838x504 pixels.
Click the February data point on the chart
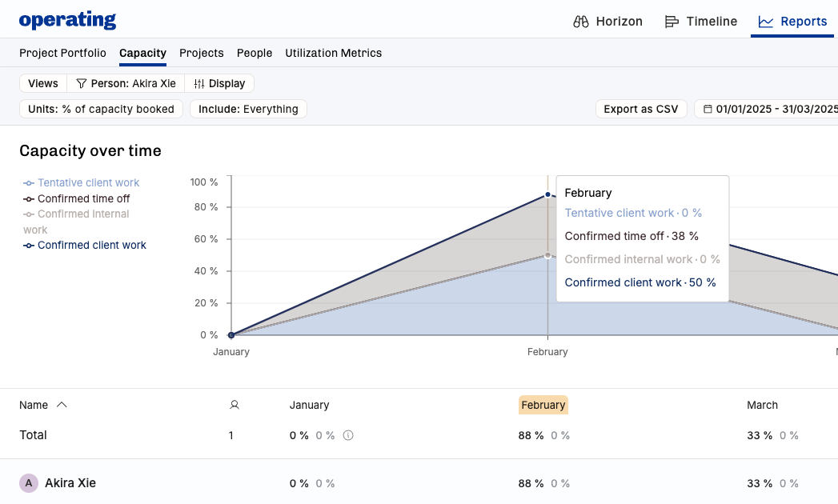point(547,194)
